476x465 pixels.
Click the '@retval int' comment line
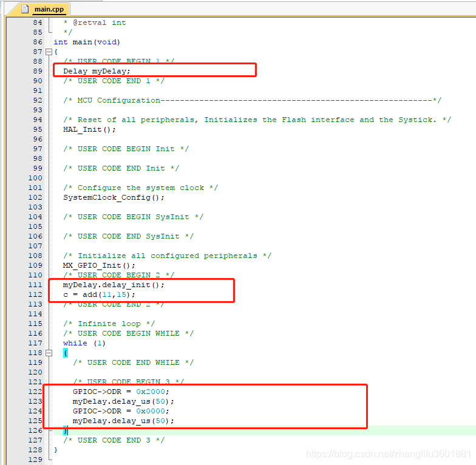[x=95, y=23]
